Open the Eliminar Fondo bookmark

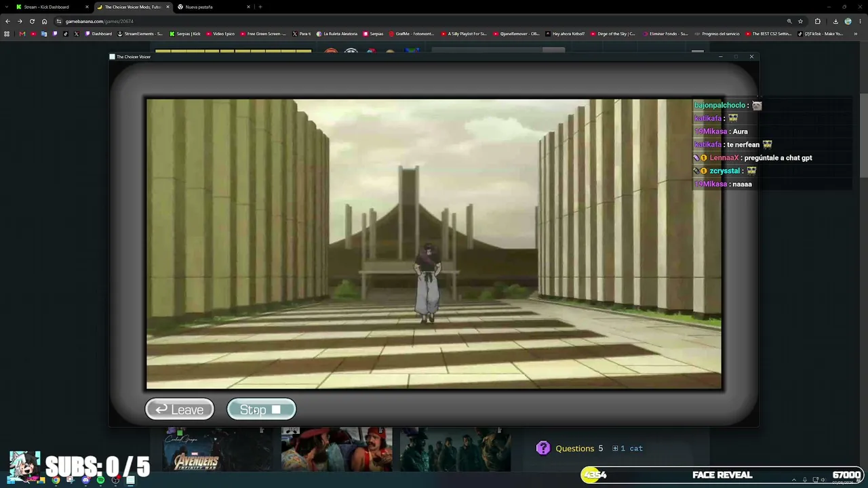665,34
